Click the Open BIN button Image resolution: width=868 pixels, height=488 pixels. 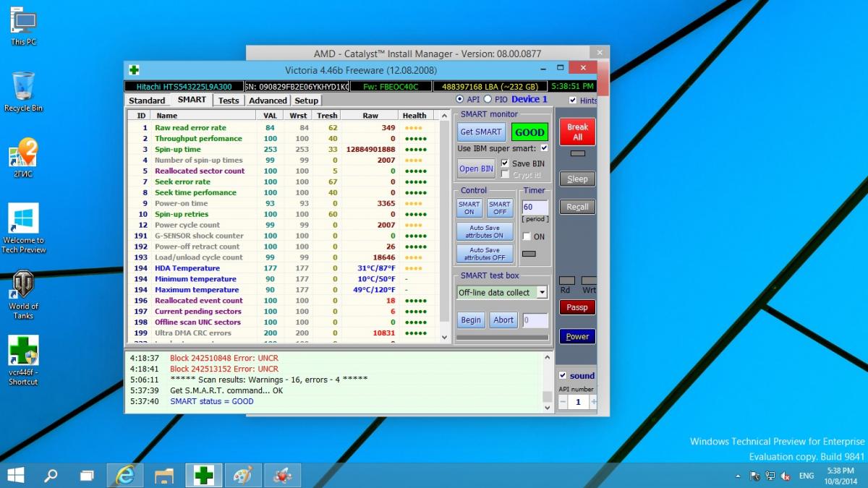pyautogui.click(x=476, y=168)
